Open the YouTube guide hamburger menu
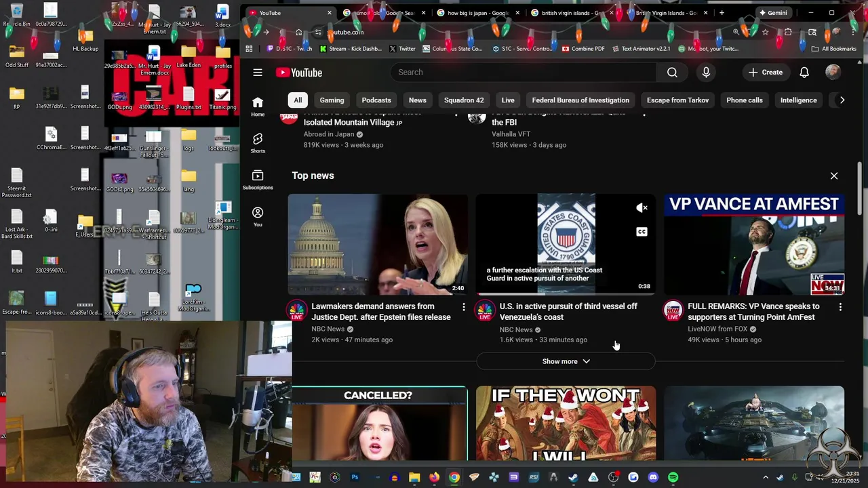Screen dimensions: 868x488 (258, 73)
